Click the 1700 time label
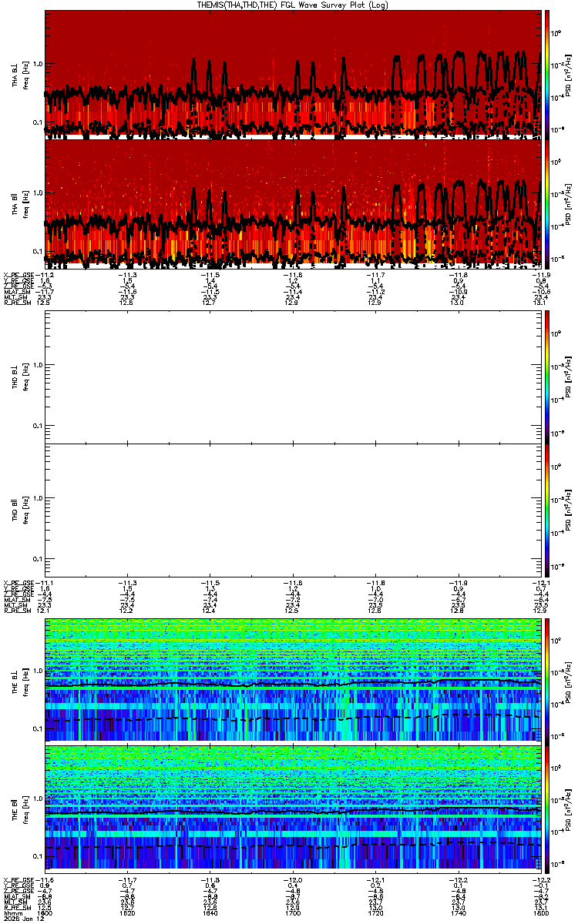This screenshot has width=578, height=924. click(x=293, y=912)
